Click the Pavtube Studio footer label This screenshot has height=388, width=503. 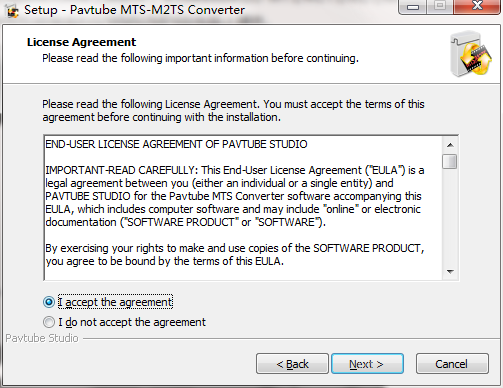[42, 338]
